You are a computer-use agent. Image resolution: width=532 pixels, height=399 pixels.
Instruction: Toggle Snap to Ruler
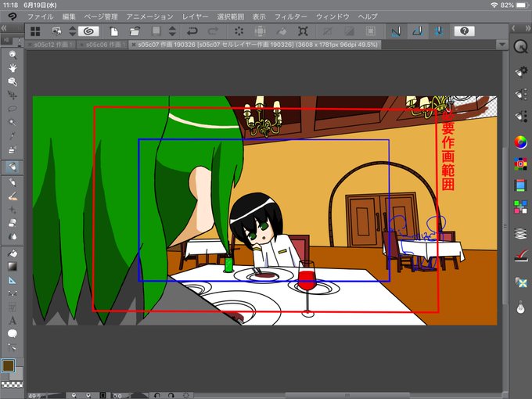[x=396, y=31]
